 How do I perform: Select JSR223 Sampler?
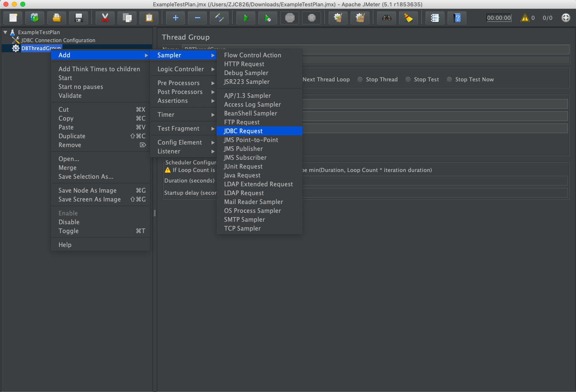click(260, 82)
